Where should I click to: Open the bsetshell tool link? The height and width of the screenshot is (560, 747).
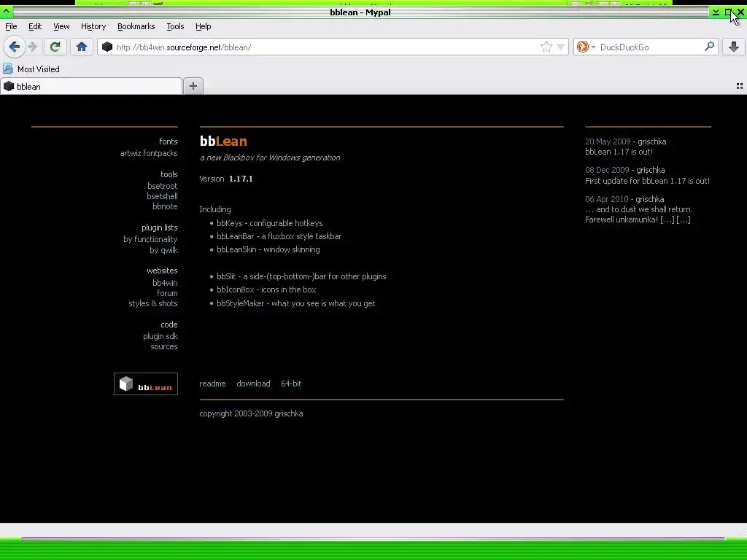[163, 196]
